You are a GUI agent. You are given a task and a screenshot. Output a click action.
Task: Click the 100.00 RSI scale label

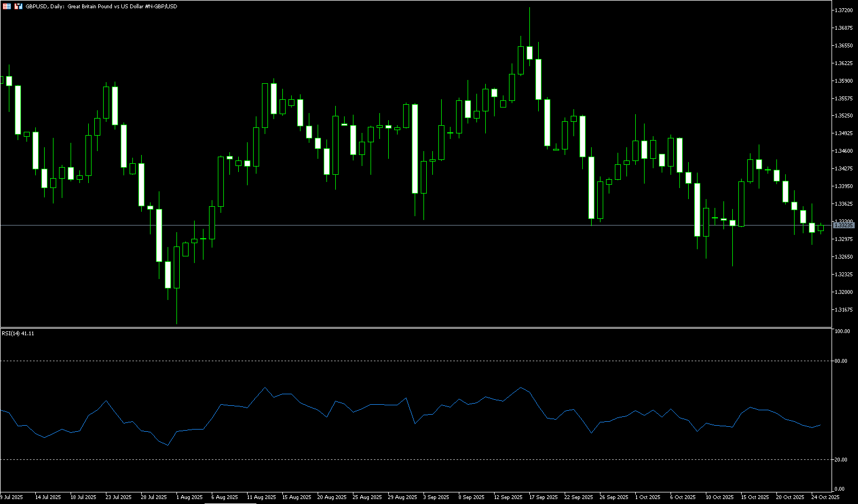click(842, 331)
